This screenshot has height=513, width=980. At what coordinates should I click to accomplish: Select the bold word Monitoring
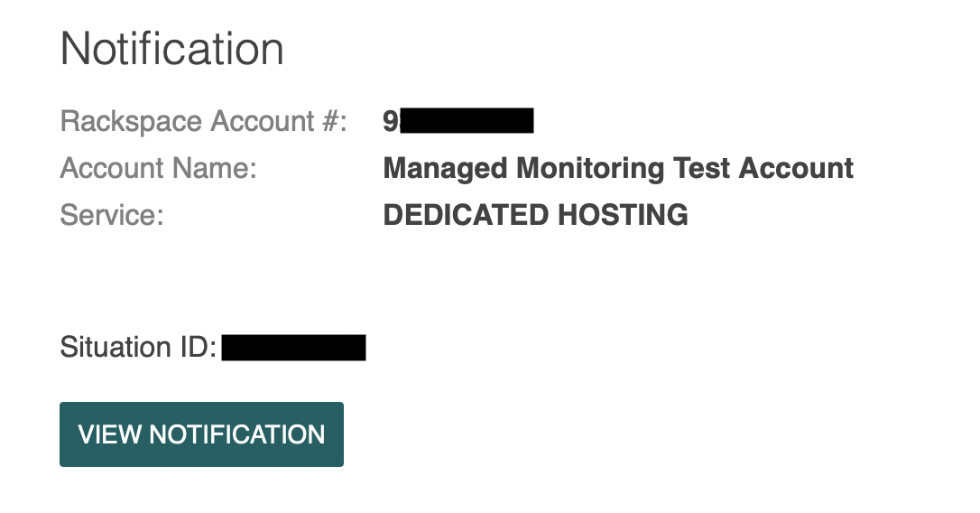(x=590, y=168)
